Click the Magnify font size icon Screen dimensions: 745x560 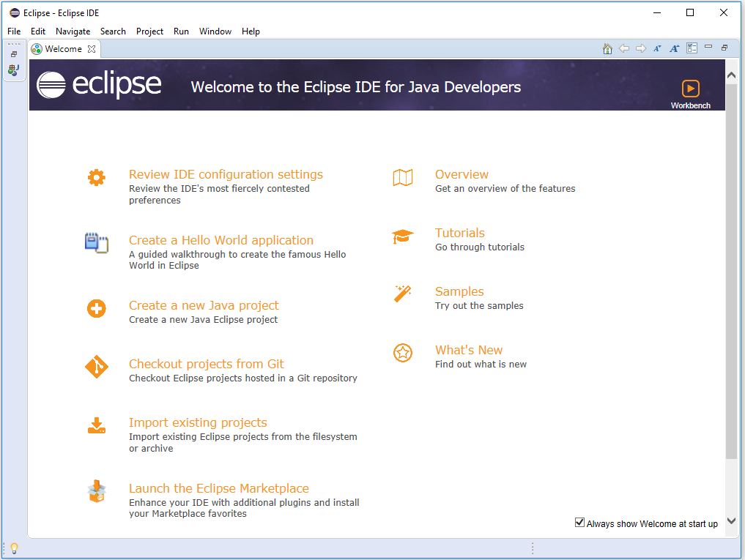(x=675, y=49)
